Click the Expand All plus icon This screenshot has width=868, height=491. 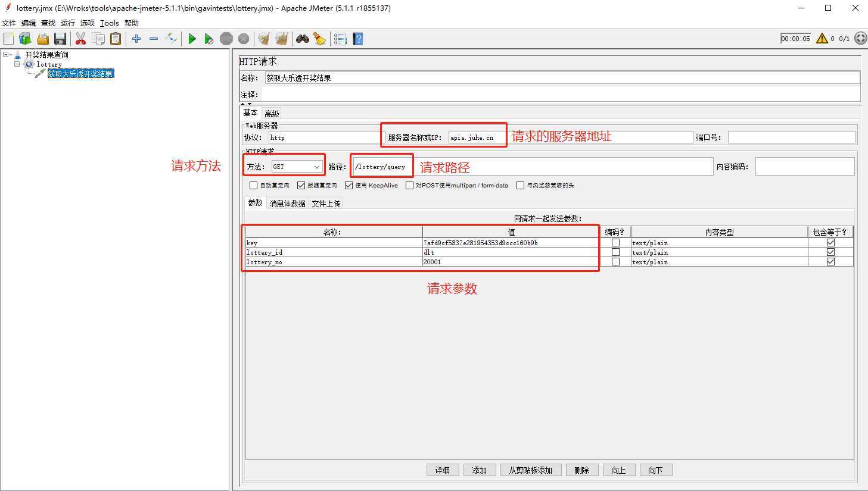[x=136, y=39]
